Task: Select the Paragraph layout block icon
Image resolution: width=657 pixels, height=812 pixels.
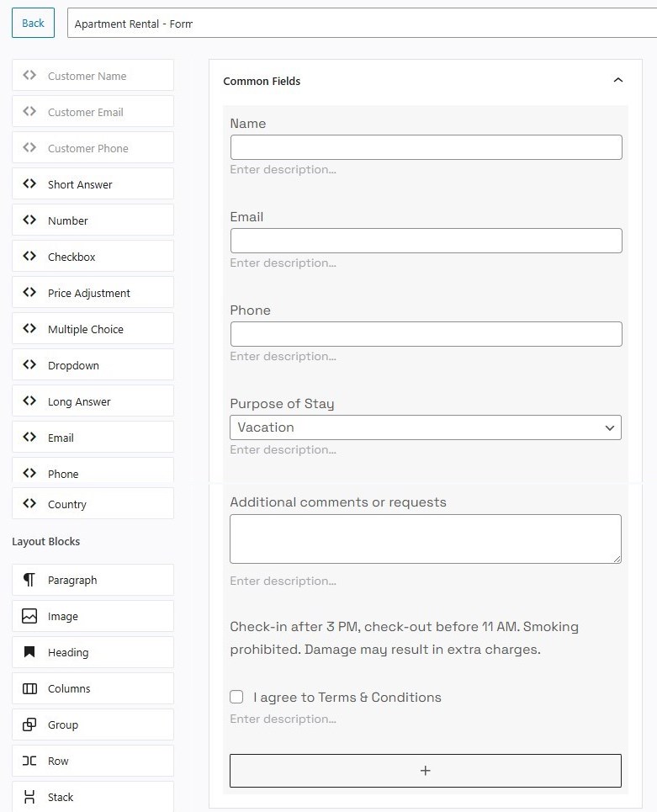Action: click(29, 580)
